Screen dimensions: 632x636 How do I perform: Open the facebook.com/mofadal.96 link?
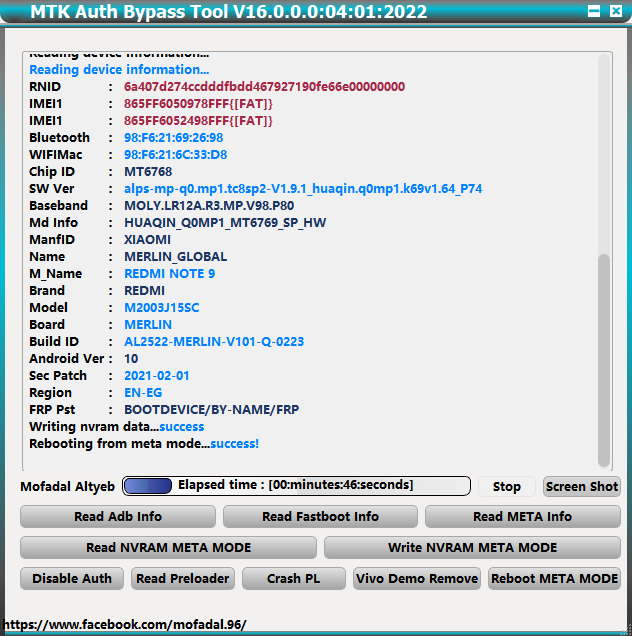(125, 624)
